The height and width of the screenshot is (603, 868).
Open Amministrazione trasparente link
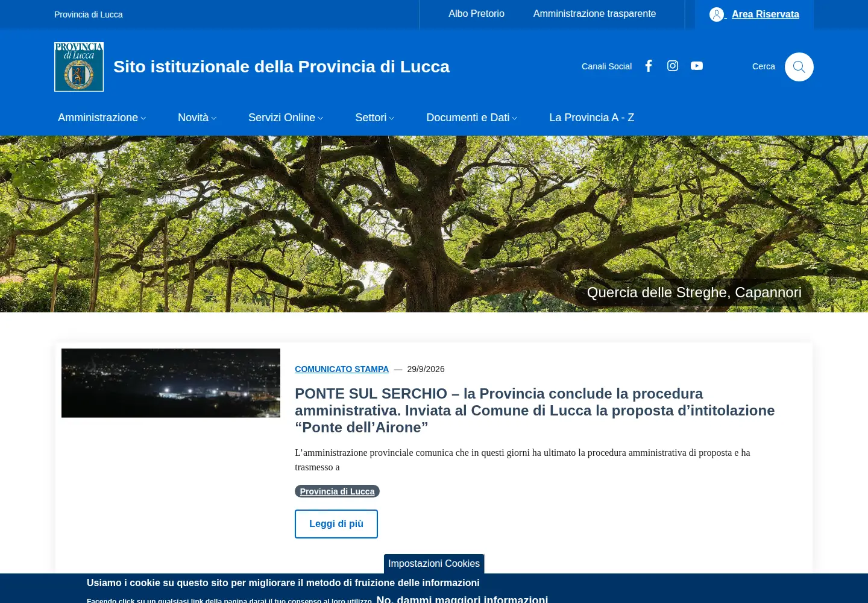click(594, 13)
